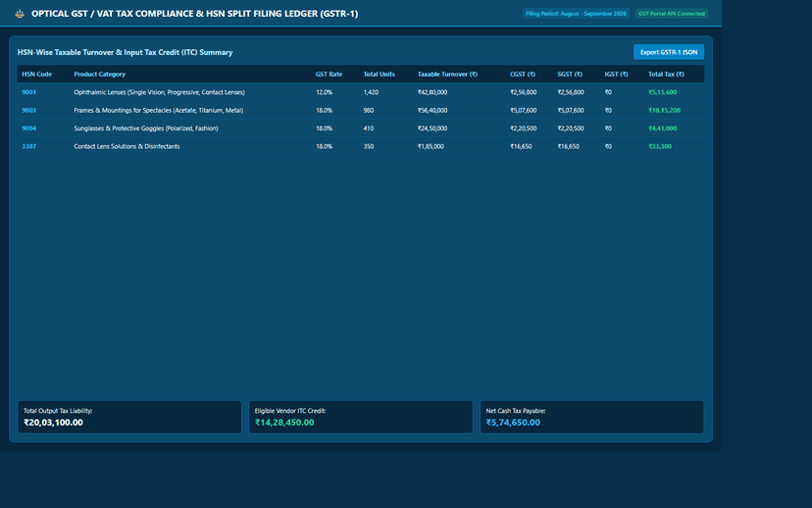The width and height of the screenshot is (812, 508).
Task: Click the HSN-Wise Taxable Turnover & ITC Summary heading
Action: (x=125, y=52)
